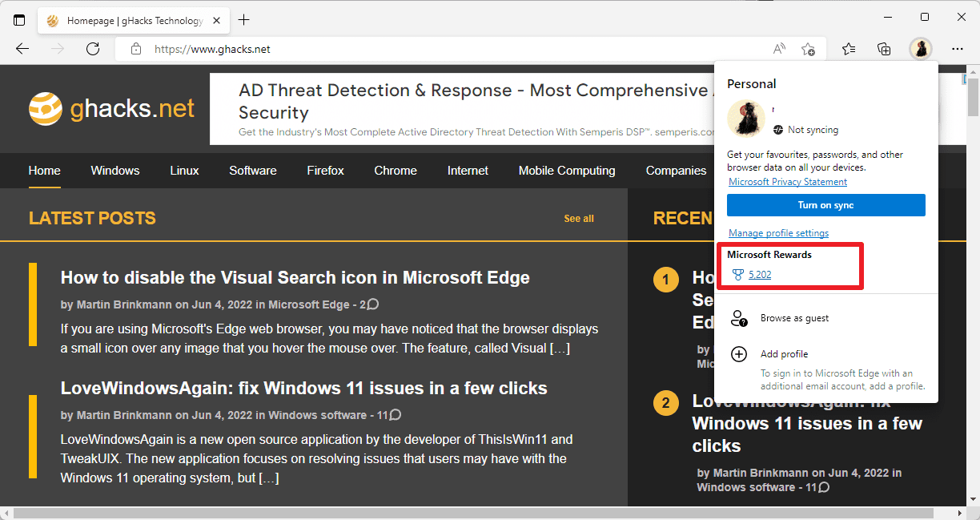
Task: Switch to the Mobile Computing section
Action: (x=566, y=171)
